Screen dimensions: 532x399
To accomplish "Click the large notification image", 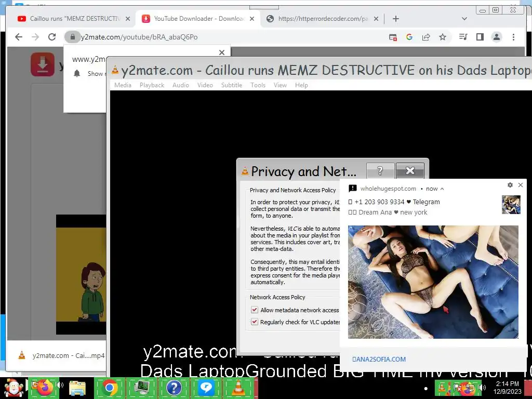I will pyautogui.click(x=433, y=282).
